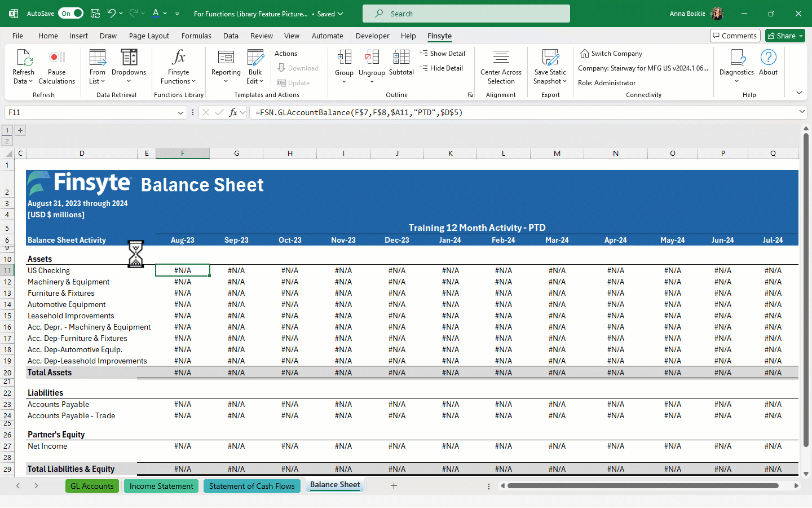Click the Update action button
This screenshot has width=812, height=508.
coord(294,83)
